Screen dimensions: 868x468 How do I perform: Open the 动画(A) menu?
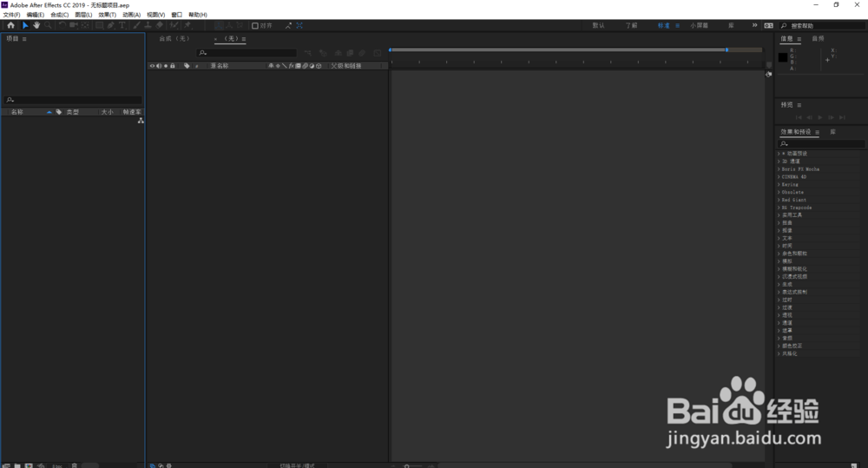[x=131, y=15]
